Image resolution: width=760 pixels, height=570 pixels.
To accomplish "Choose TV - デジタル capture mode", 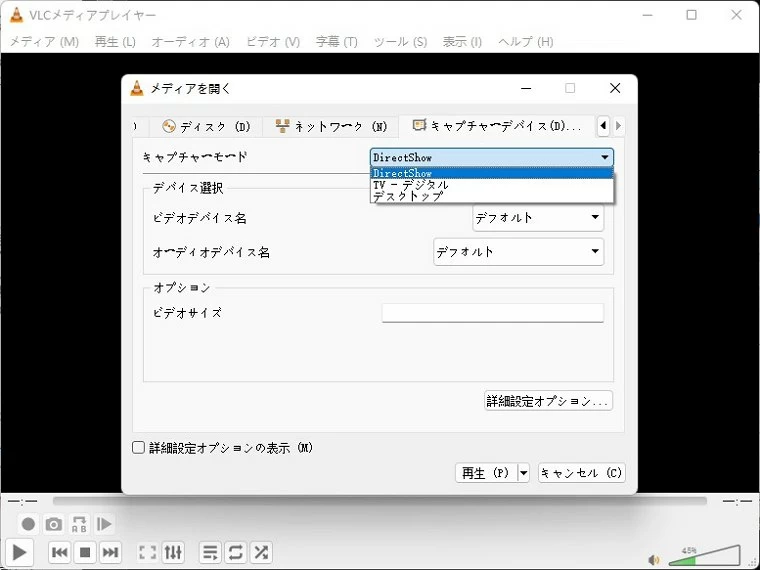I will [x=492, y=185].
